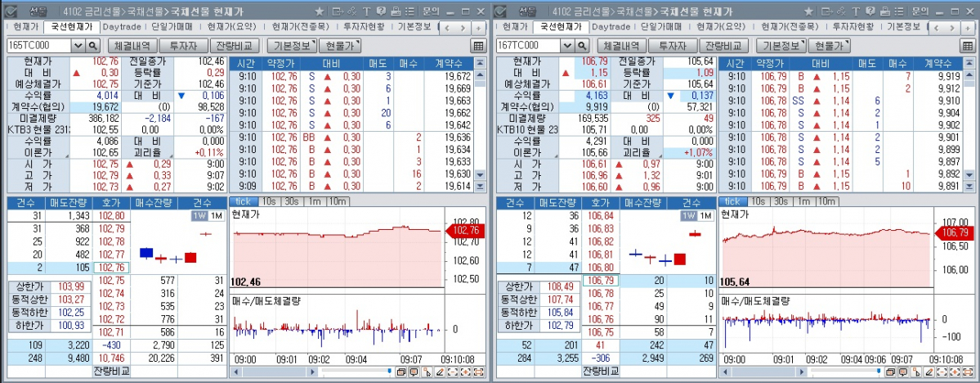Click the tab scroll-right arrow in the 165TC000 window
This screenshot has height=383, width=980.
[463, 28]
